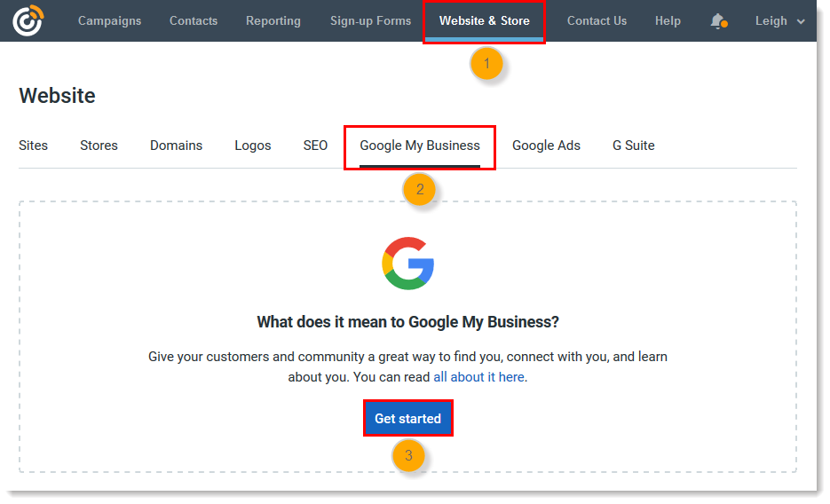
Task: Switch to the Sites tab
Action: [34, 146]
